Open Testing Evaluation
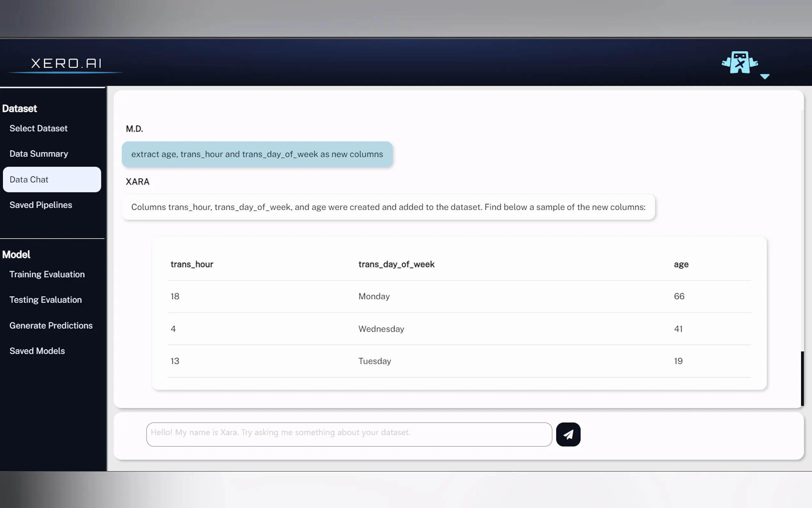The height and width of the screenshot is (508, 812). [45, 300]
